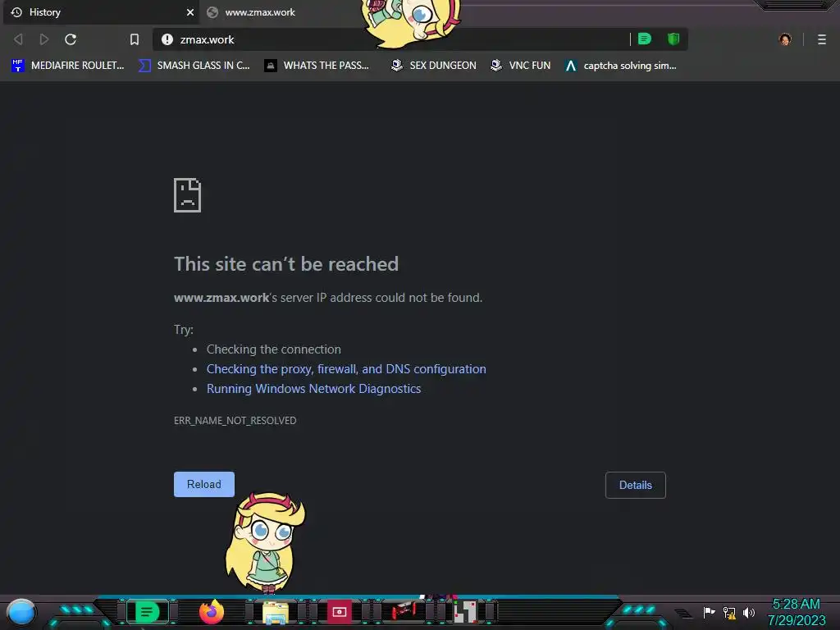Open the white and red maze taskbar icon
Viewport: 840px width, 630px height.
click(465, 612)
